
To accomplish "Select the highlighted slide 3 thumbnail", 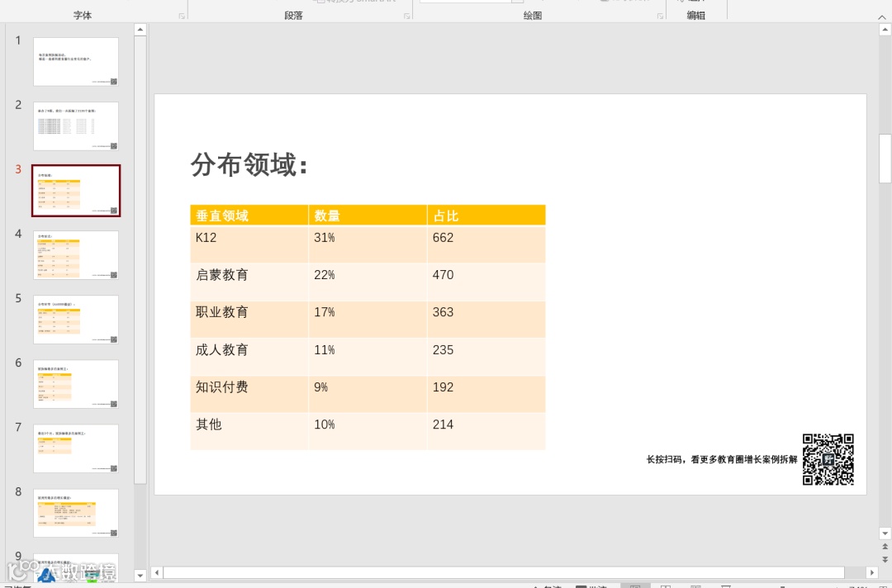I will pos(76,191).
